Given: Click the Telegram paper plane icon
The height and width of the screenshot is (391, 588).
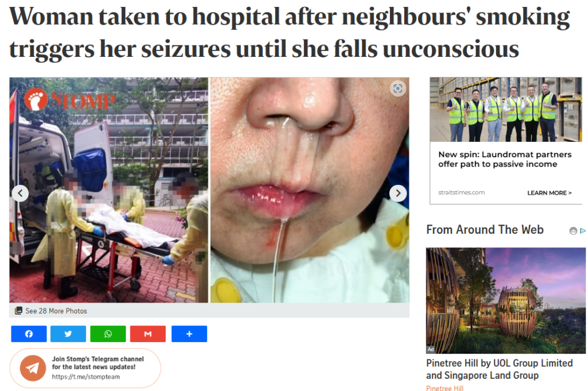Looking at the screenshot, I should (x=33, y=368).
